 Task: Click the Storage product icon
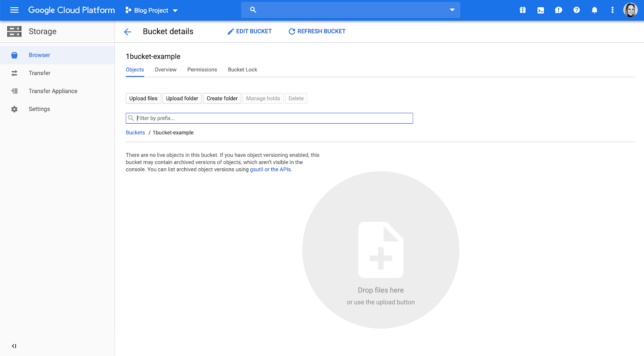[14, 31]
